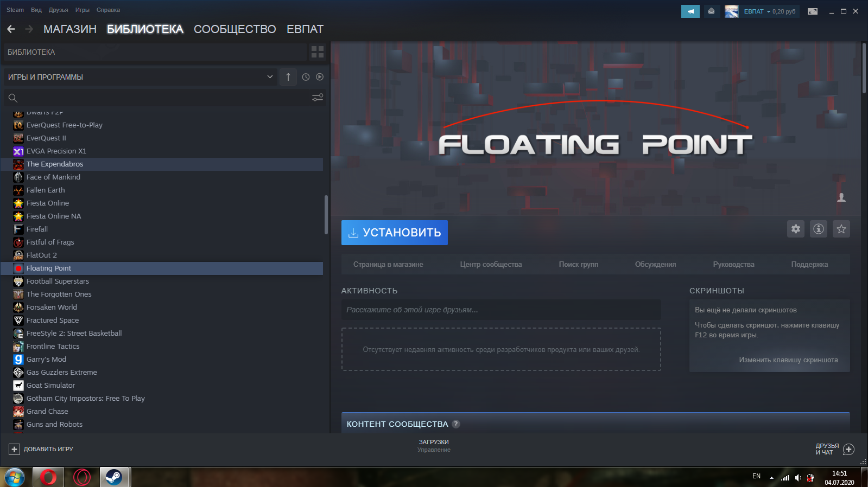The width and height of the screenshot is (868, 487).
Task: Show Floating Point game info icon
Action: 819,229
